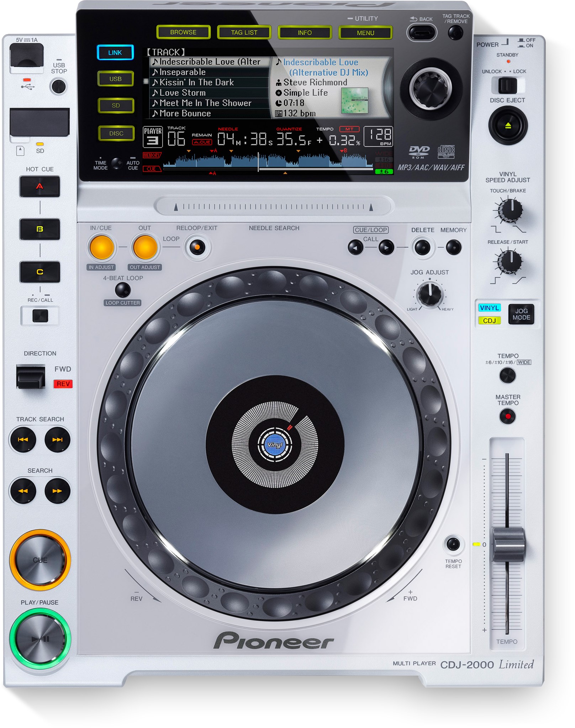Start playback with the PLAY/PAUSE button
The height and width of the screenshot is (728, 575).
pyautogui.click(x=40, y=639)
